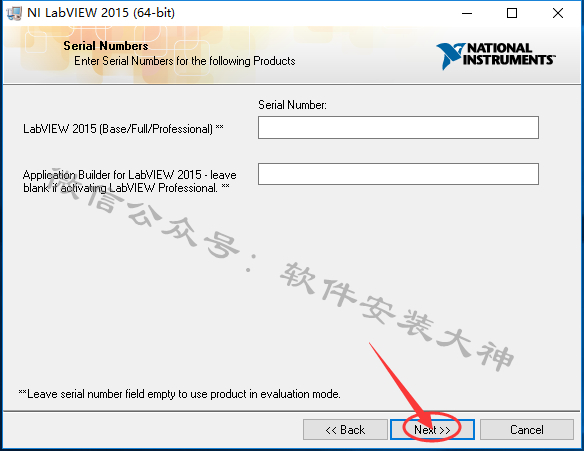The height and width of the screenshot is (451, 584).
Task: Click the Application Builder for LabVIEW 2015 label
Action: (130, 181)
